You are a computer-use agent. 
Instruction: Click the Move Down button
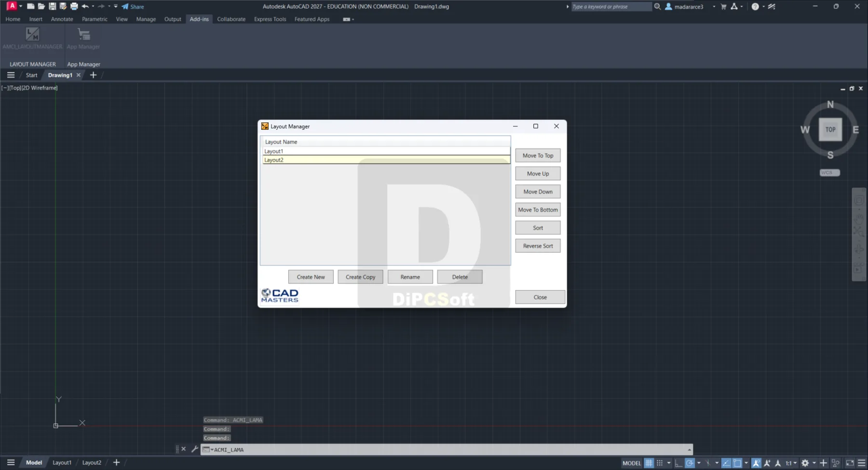[538, 191]
